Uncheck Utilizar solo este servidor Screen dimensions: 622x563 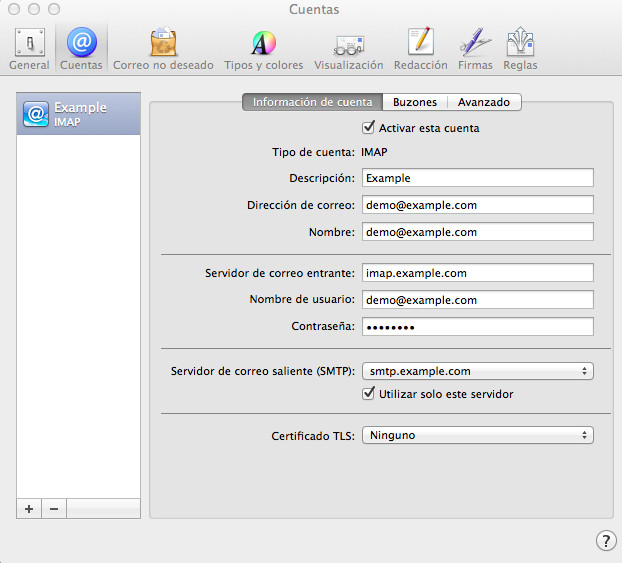(x=368, y=394)
